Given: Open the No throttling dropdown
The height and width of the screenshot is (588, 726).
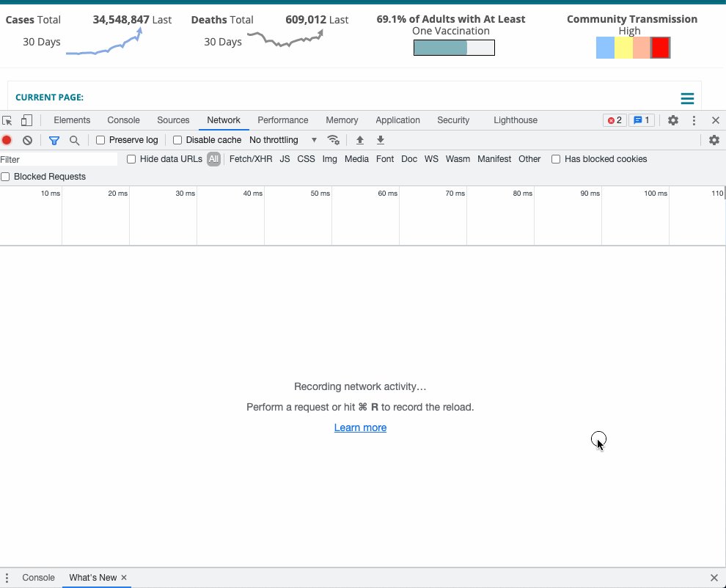Looking at the screenshot, I should click(283, 140).
